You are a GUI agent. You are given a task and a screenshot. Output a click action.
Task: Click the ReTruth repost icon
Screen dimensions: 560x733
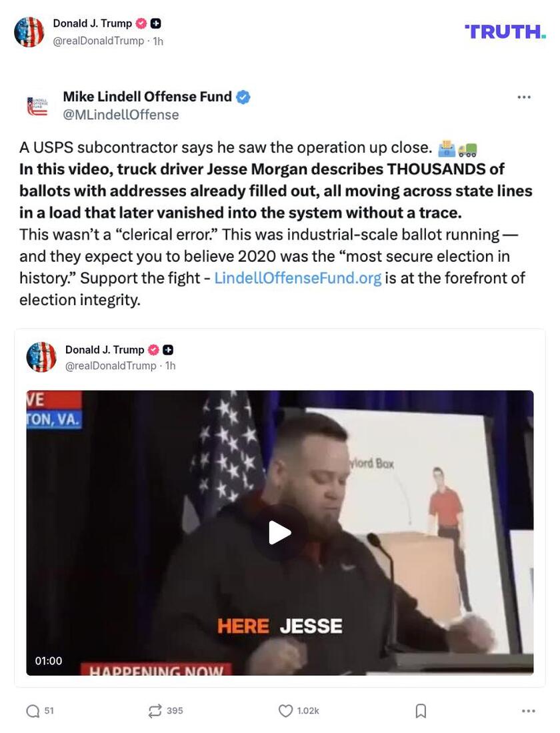coord(155,711)
